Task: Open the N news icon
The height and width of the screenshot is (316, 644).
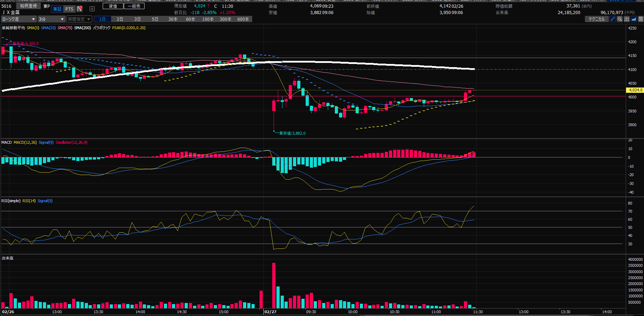Action: point(80,9)
